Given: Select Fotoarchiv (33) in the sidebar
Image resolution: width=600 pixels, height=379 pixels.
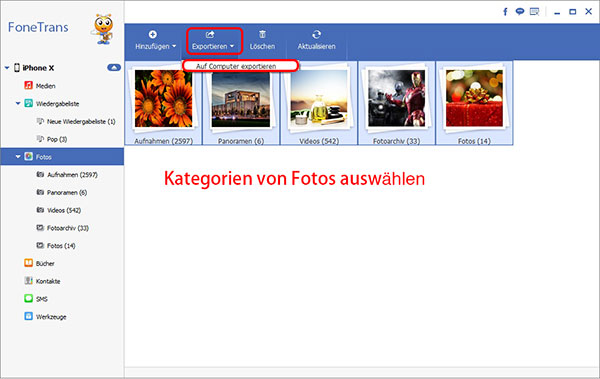Looking at the screenshot, I should coord(68,228).
